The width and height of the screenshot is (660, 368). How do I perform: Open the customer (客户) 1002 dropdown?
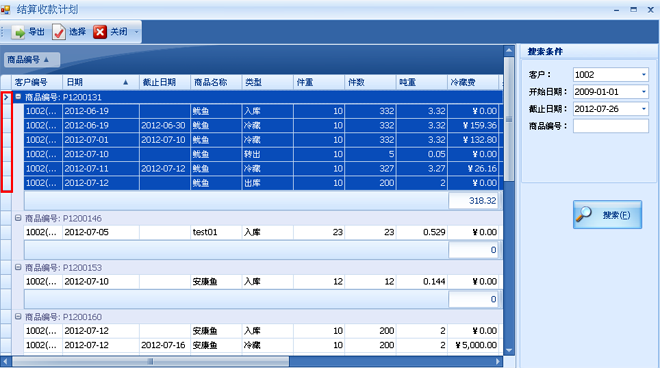(644, 75)
